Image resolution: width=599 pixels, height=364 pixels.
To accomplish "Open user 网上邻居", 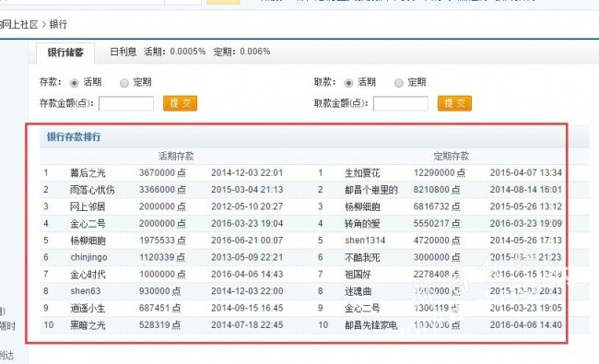I will tap(88, 206).
